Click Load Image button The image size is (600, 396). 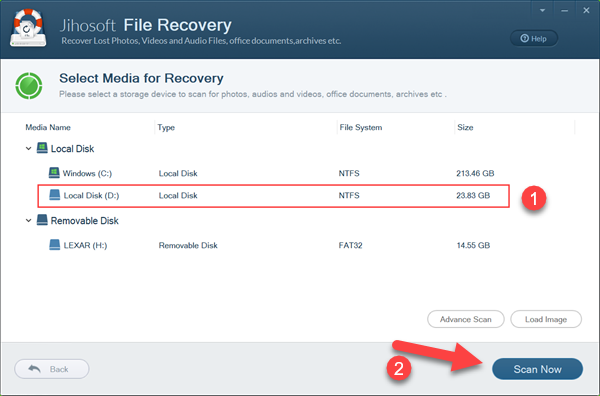point(546,319)
